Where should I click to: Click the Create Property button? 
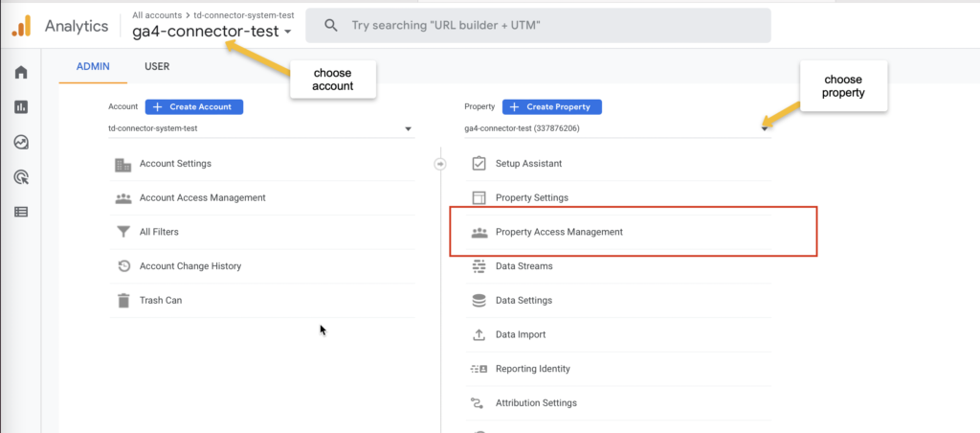pyautogui.click(x=552, y=107)
